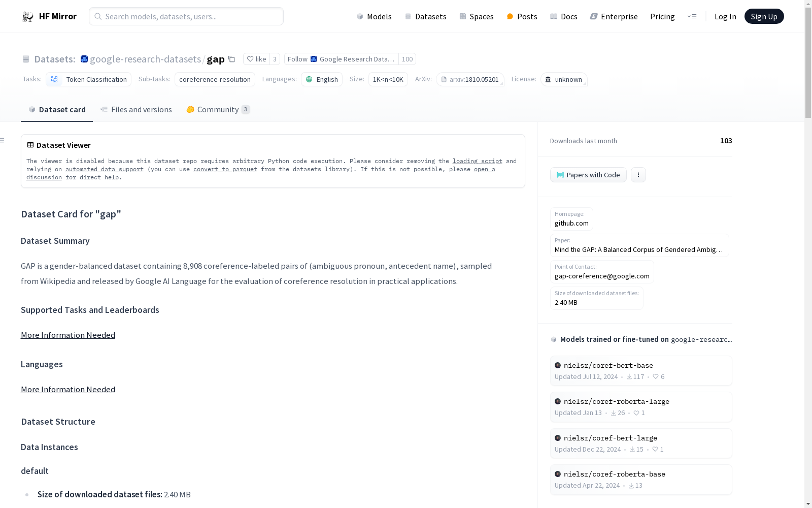Open the like count of 3
This screenshot has width=812, height=508.
point(275,59)
